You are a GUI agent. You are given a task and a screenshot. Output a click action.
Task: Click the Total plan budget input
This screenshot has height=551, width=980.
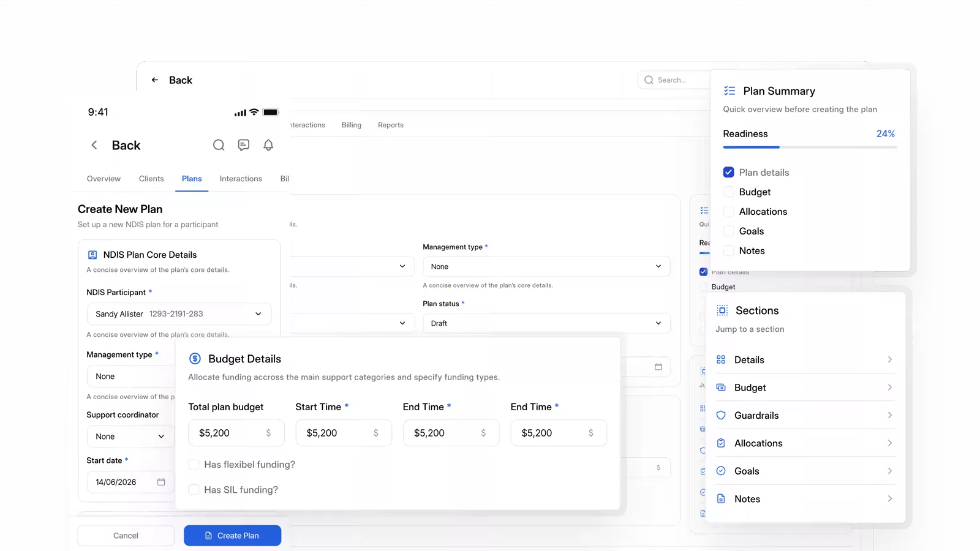pos(236,433)
